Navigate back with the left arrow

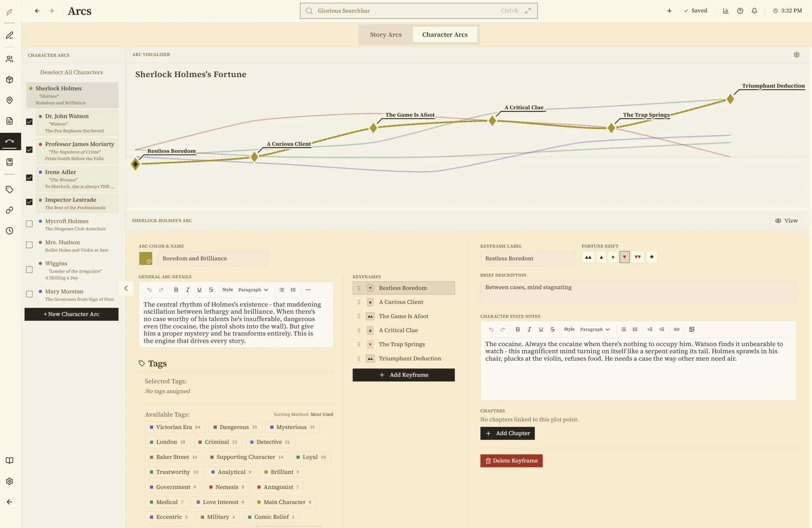pos(37,11)
